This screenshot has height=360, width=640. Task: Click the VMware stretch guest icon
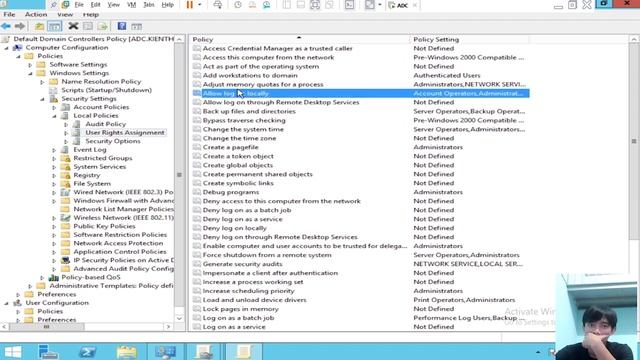pos(369,5)
